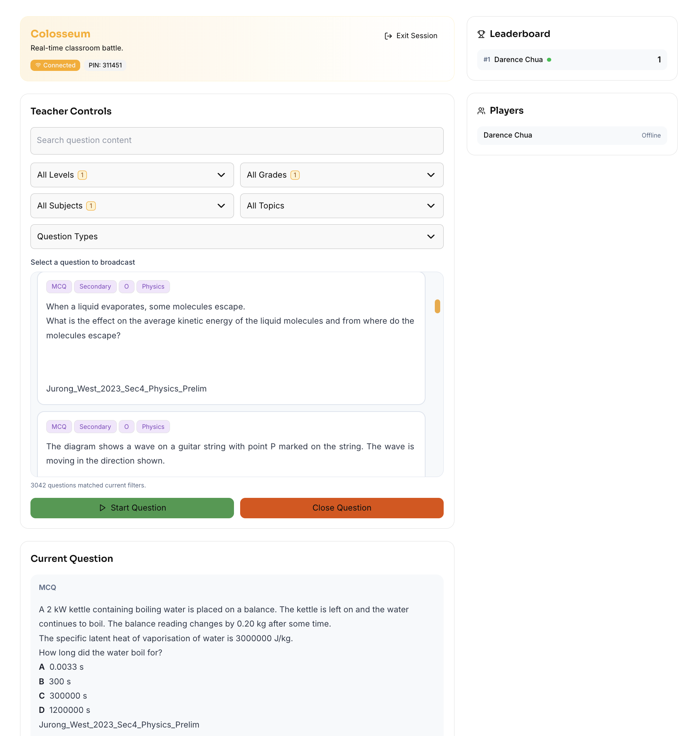Click MCQ tag on the guitar string question
Screen dimensions: 700x736
tap(59, 427)
